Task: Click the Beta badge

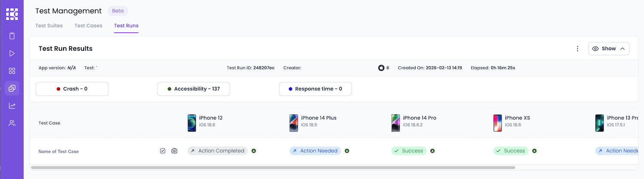Action: tap(118, 11)
